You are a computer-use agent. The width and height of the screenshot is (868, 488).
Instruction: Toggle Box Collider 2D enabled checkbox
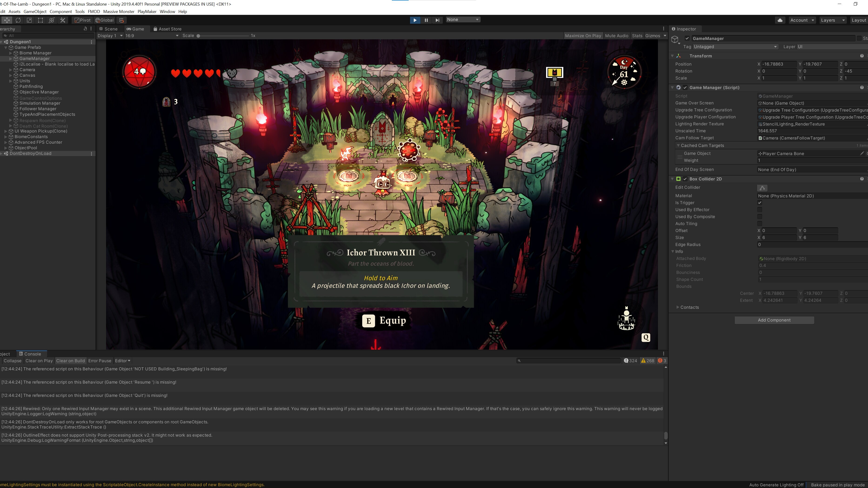tap(685, 179)
